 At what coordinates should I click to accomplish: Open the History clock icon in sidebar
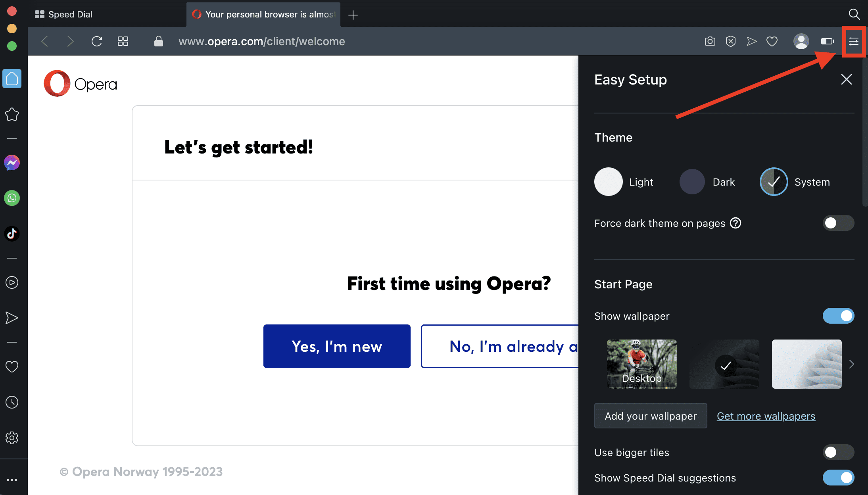tap(12, 402)
